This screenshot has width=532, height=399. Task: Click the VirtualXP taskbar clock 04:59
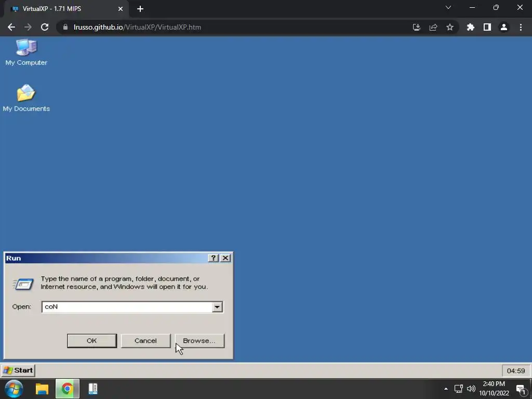[516, 371]
